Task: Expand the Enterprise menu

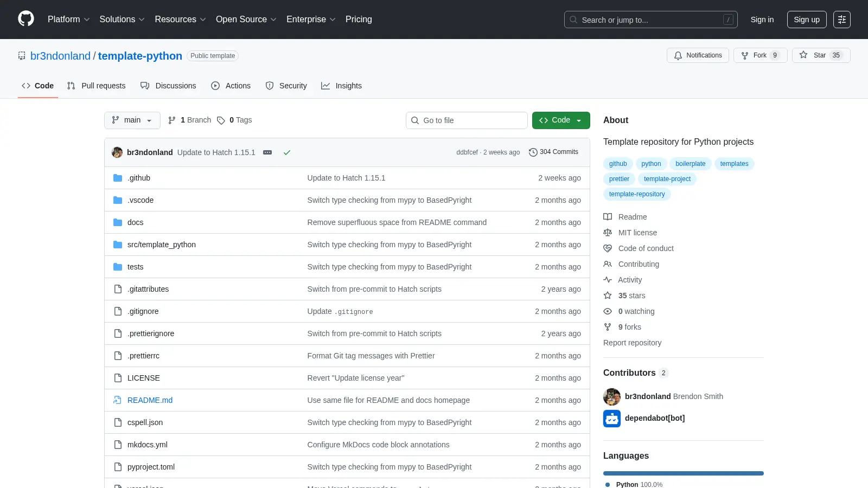Action: pyautogui.click(x=311, y=20)
